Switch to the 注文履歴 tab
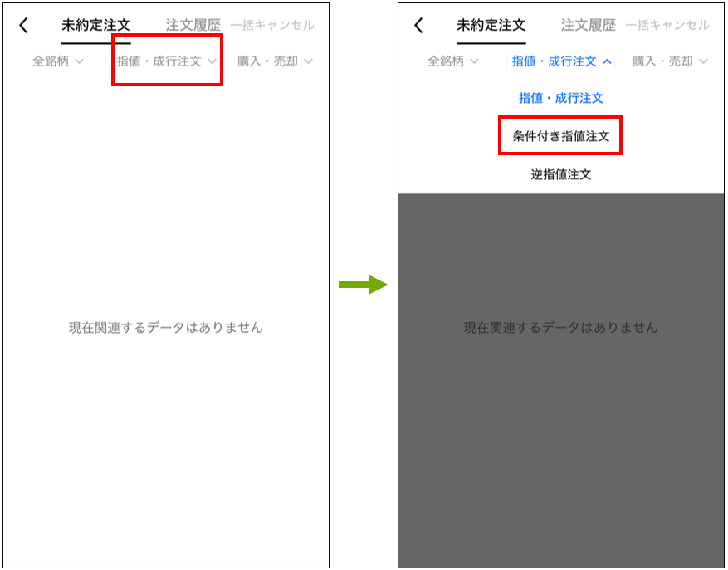Viewport: 728px width, 570px height. [x=192, y=25]
